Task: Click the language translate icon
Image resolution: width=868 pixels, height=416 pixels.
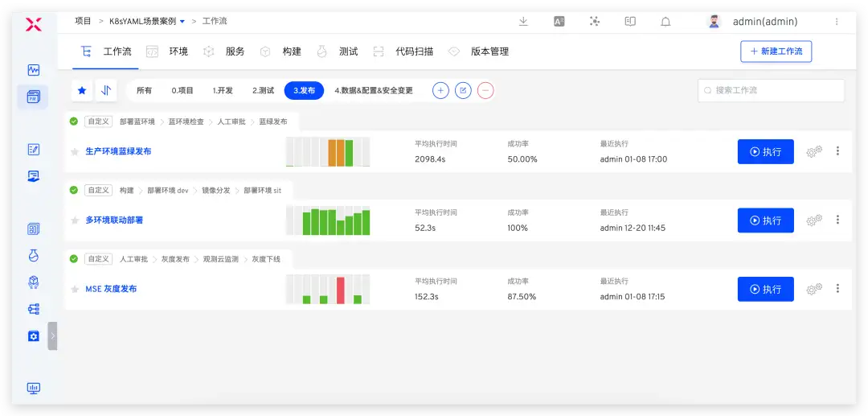Action: pyautogui.click(x=559, y=22)
